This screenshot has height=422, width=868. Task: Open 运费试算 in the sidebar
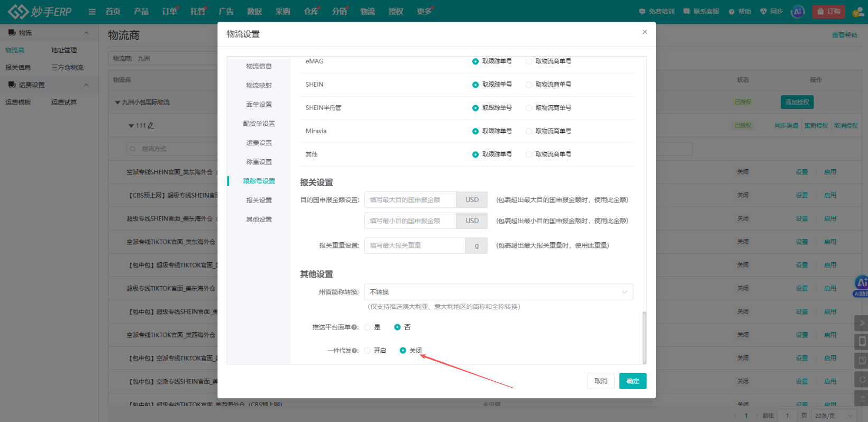tap(64, 102)
